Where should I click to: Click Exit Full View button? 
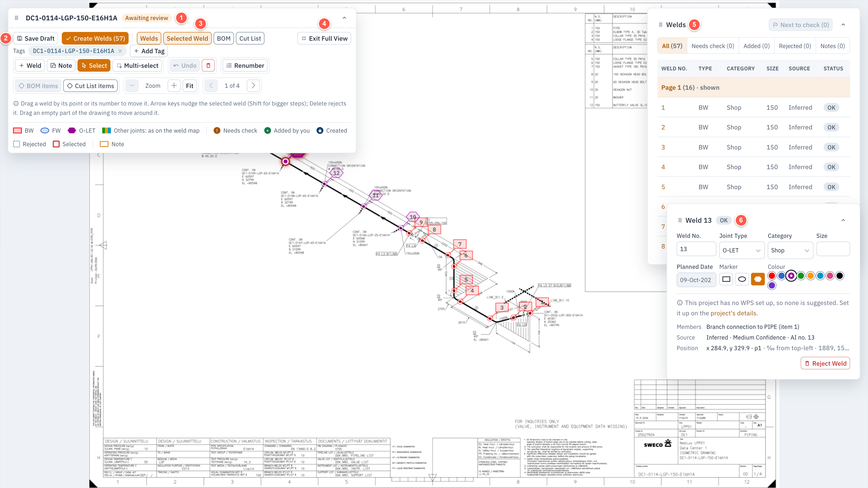coord(324,38)
